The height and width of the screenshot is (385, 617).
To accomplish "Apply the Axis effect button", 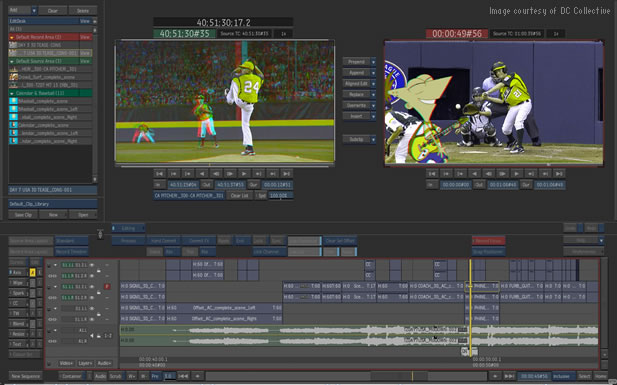I will [x=18, y=272].
